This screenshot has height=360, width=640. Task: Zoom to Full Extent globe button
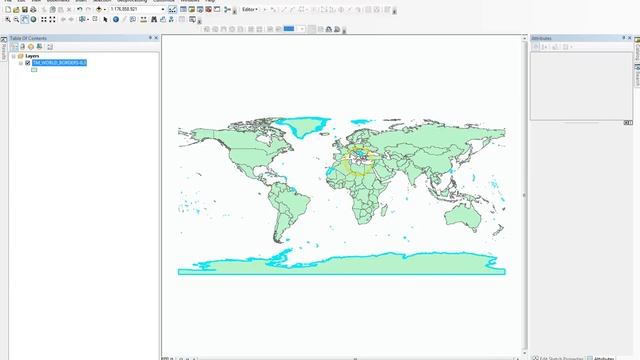pyautogui.click(x=33, y=19)
